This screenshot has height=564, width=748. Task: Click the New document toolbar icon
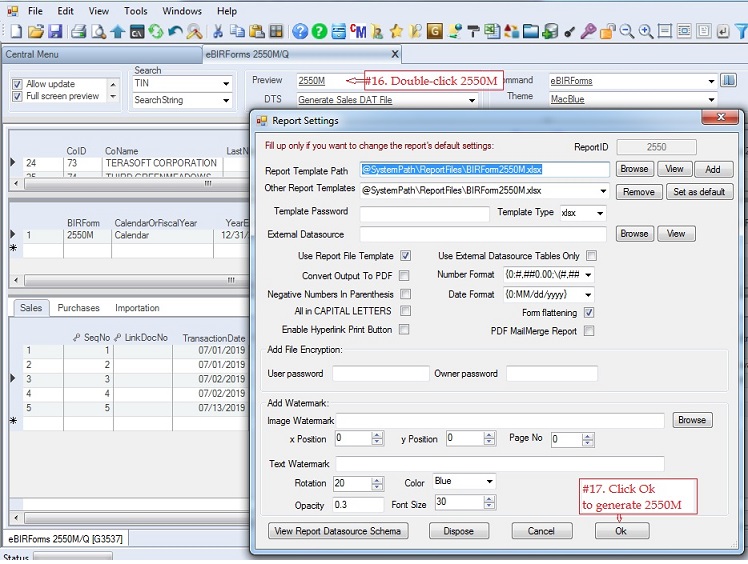[16, 32]
